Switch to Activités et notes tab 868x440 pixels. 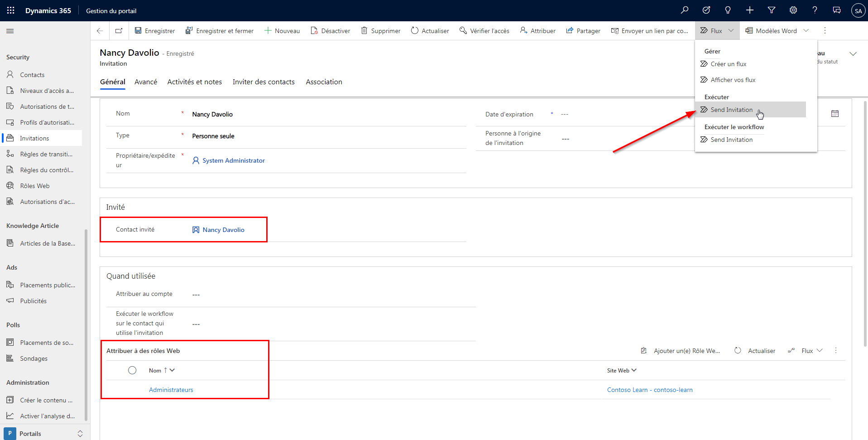195,82
